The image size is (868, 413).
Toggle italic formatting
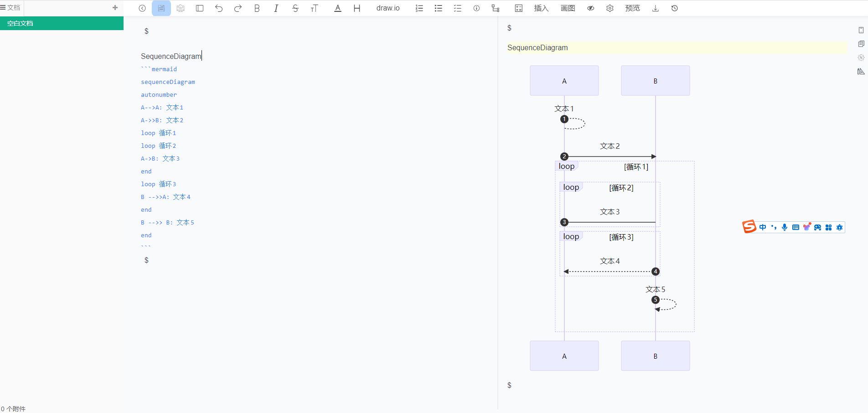click(276, 8)
